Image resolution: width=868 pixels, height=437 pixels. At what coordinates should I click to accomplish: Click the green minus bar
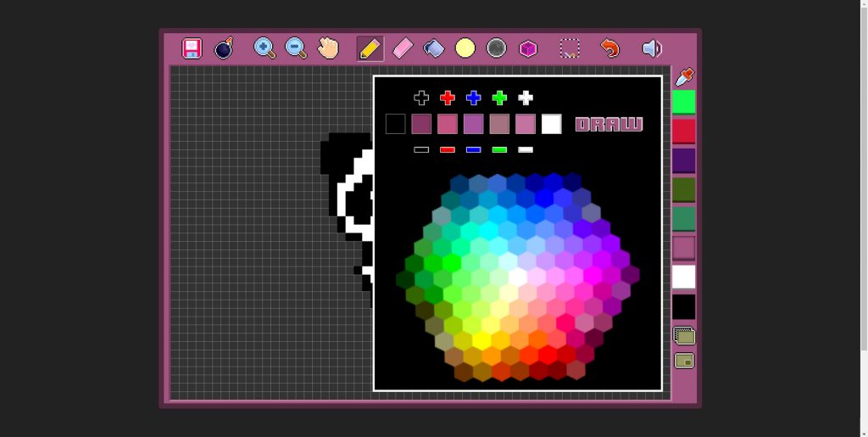(x=499, y=149)
